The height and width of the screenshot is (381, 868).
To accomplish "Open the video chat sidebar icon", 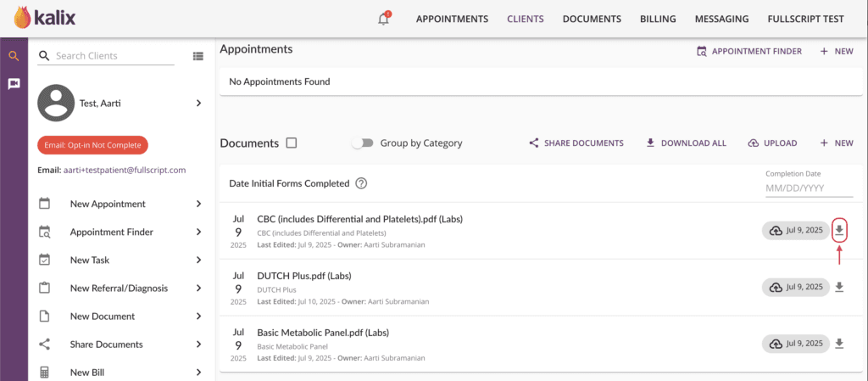I will 14,84.
